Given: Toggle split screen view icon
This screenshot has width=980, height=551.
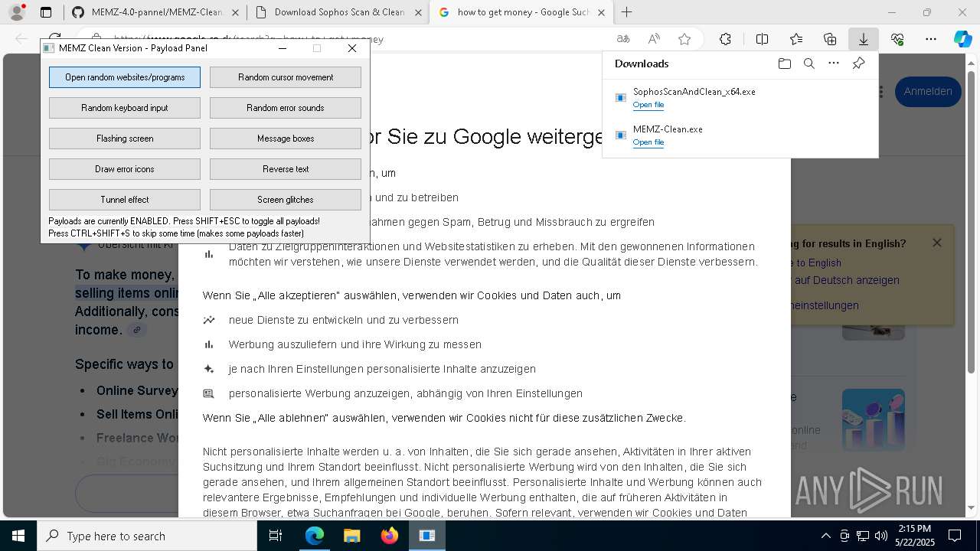Looking at the screenshot, I should (x=763, y=39).
